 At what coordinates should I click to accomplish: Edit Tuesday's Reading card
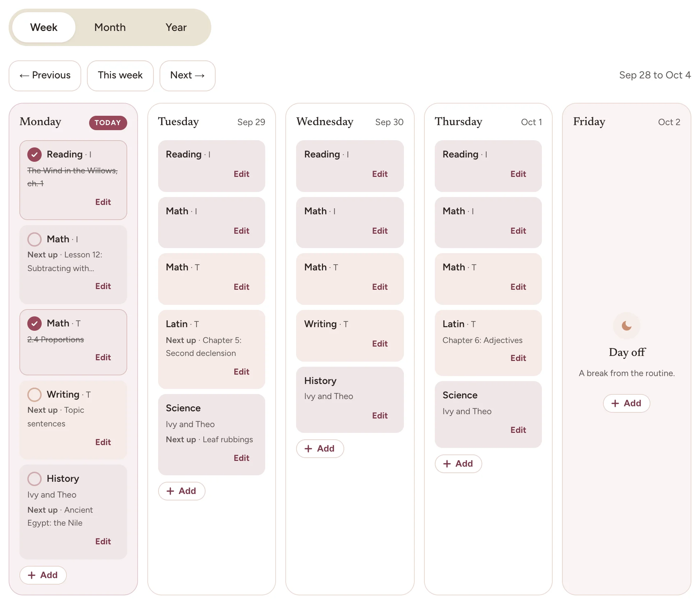point(241,174)
